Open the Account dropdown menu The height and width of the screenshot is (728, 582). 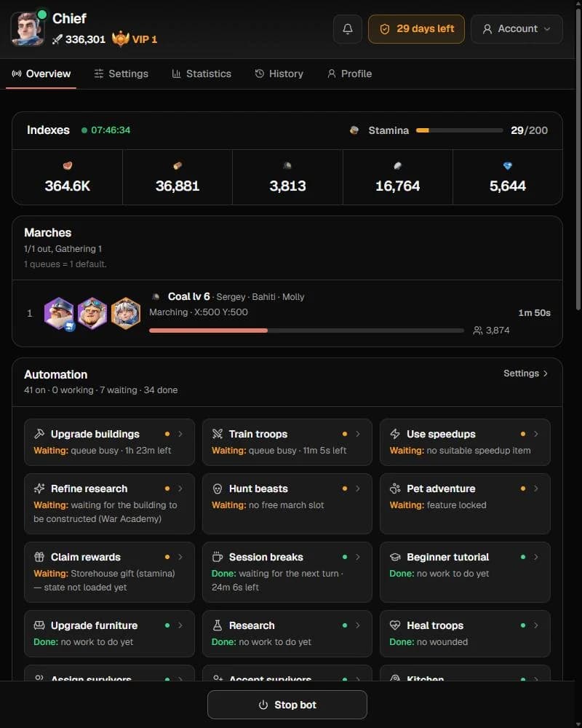pyautogui.click(x=517, y=29)
